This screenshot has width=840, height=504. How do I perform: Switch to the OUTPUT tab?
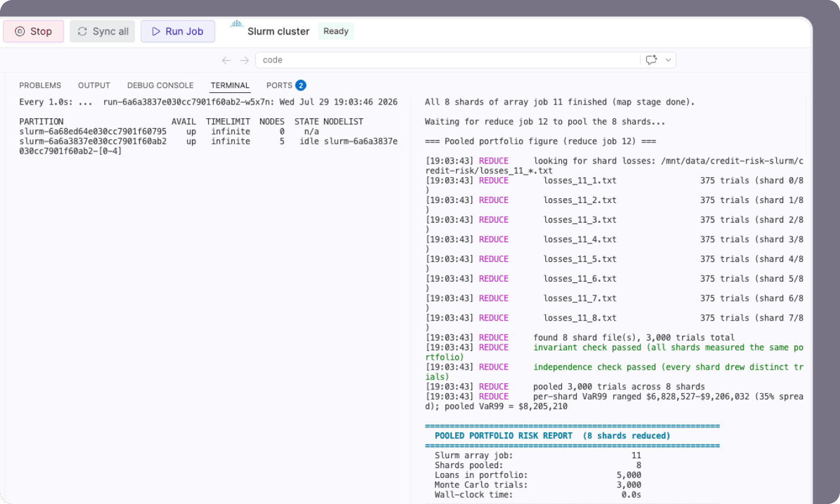94,85
